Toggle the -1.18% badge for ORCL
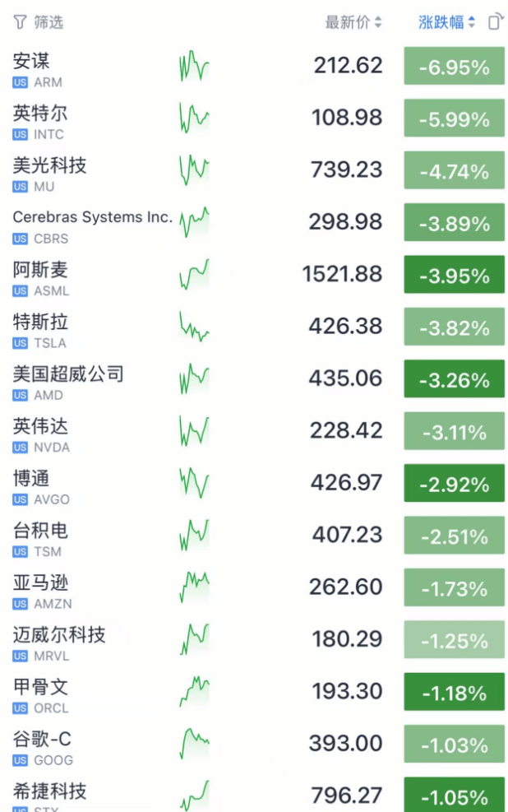This screenshot has height=812, width=508. (x=455, y=691)
